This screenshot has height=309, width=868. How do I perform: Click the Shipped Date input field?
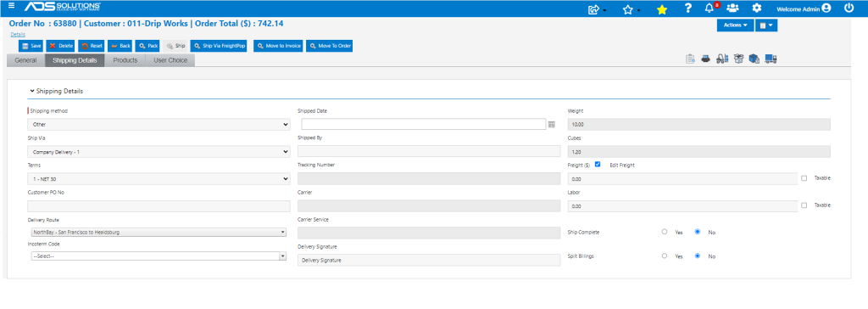[424, 124]
